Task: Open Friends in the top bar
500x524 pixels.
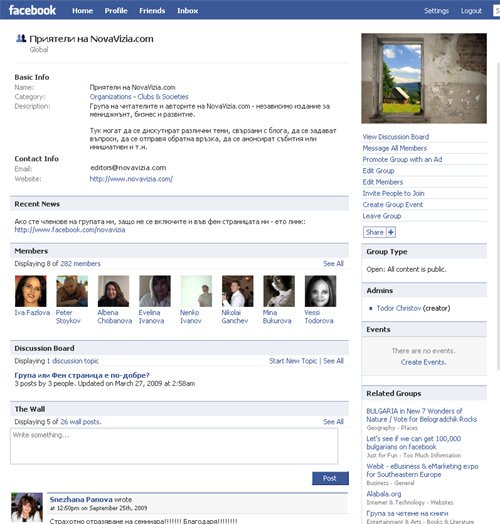Action: tap(152, 11)
